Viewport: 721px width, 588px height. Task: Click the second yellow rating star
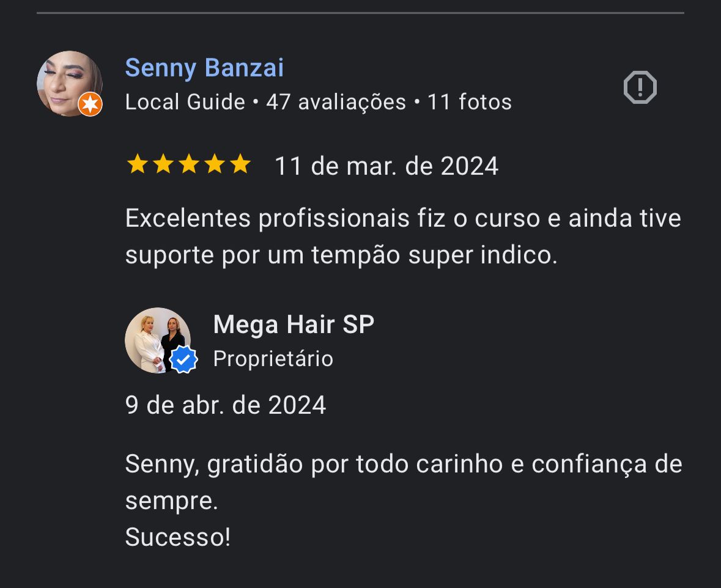point(163,164)
